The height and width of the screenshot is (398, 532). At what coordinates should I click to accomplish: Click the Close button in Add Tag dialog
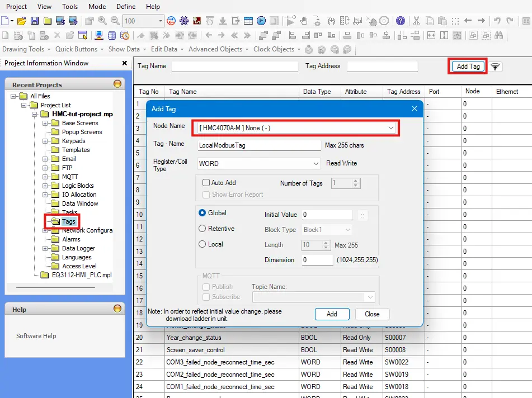(x=372, y=314)
